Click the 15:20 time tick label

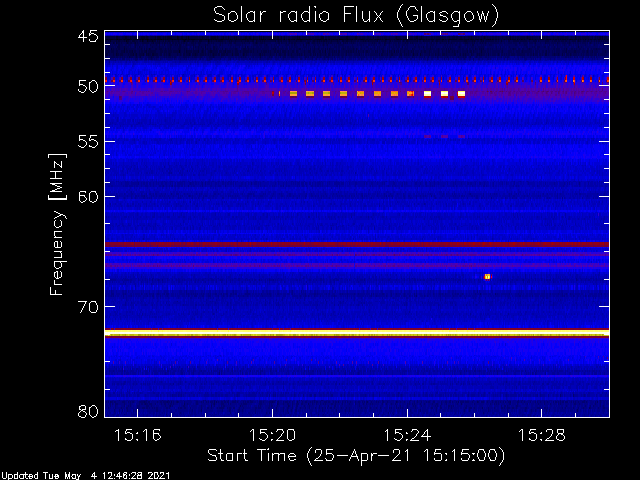tap(272, 435)
